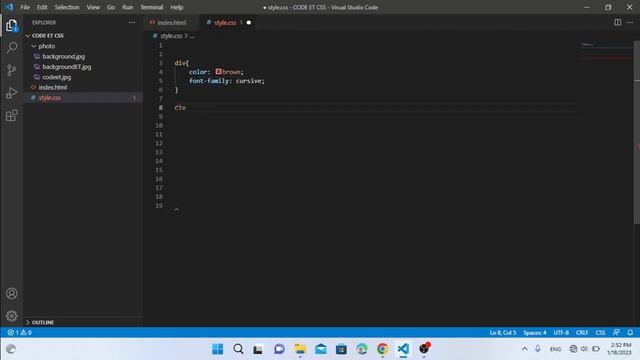Click the microphone tray icon

[538, 349]
